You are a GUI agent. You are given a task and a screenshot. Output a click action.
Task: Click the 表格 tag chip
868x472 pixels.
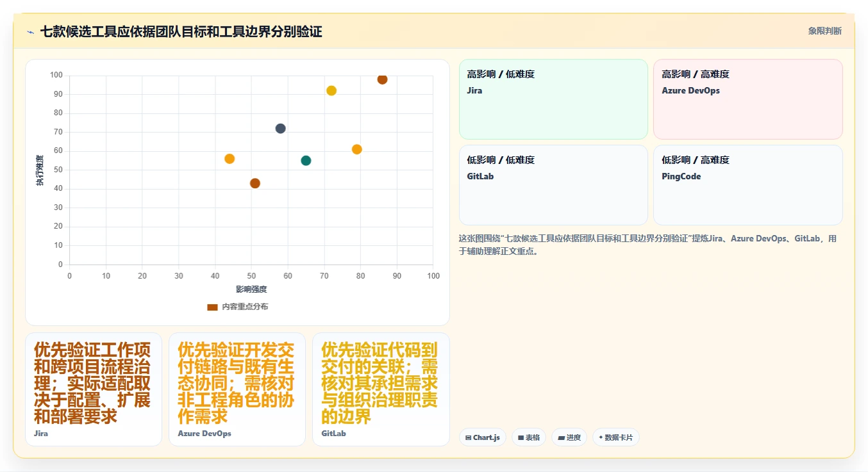529,437
